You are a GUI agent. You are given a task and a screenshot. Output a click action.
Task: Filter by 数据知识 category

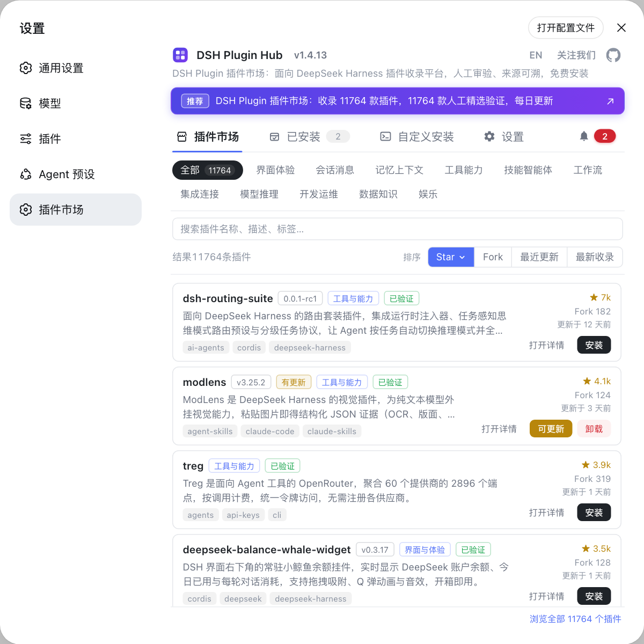coord(378,194)
